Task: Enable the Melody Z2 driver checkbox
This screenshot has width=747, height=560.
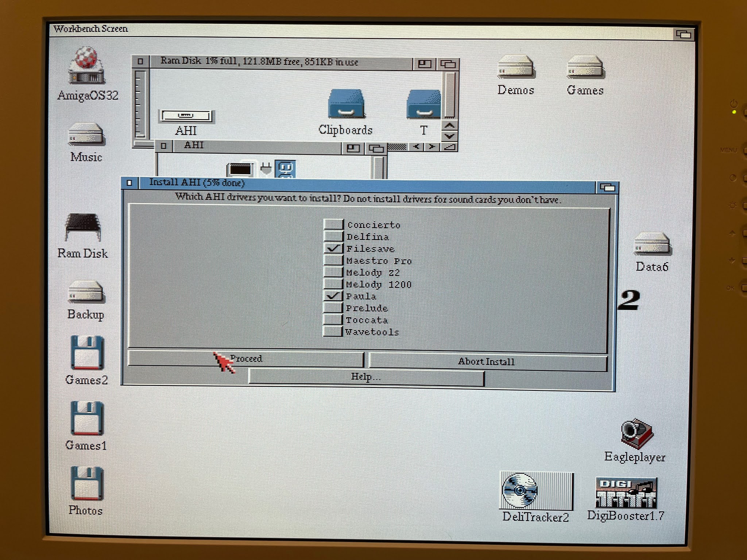Action: point(333,272)
